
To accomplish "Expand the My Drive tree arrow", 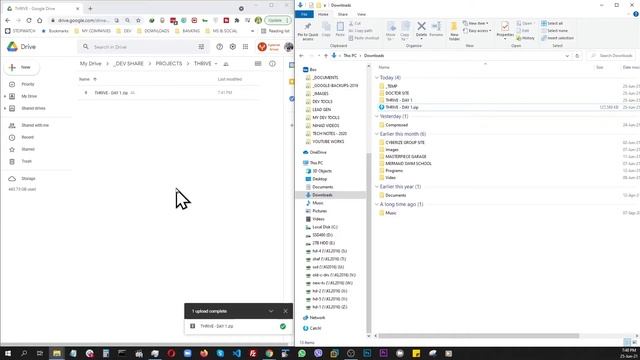I will 5,96.
